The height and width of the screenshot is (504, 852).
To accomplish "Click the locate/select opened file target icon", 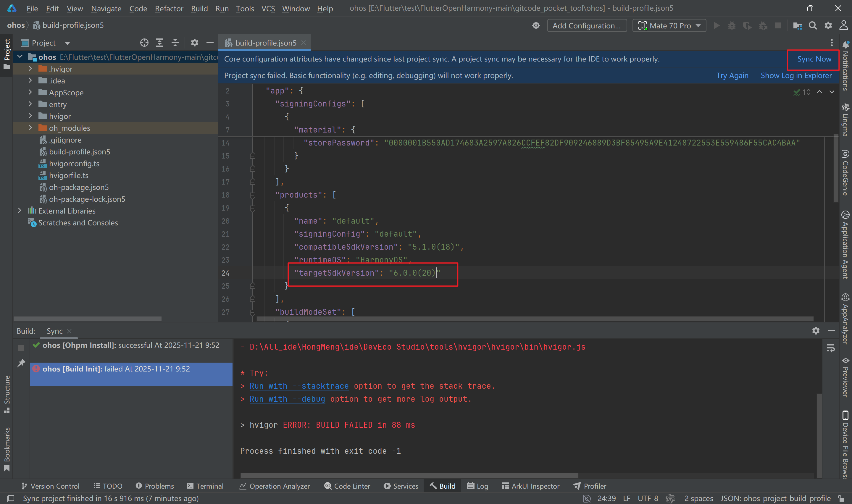I will (x=144, y=43).
